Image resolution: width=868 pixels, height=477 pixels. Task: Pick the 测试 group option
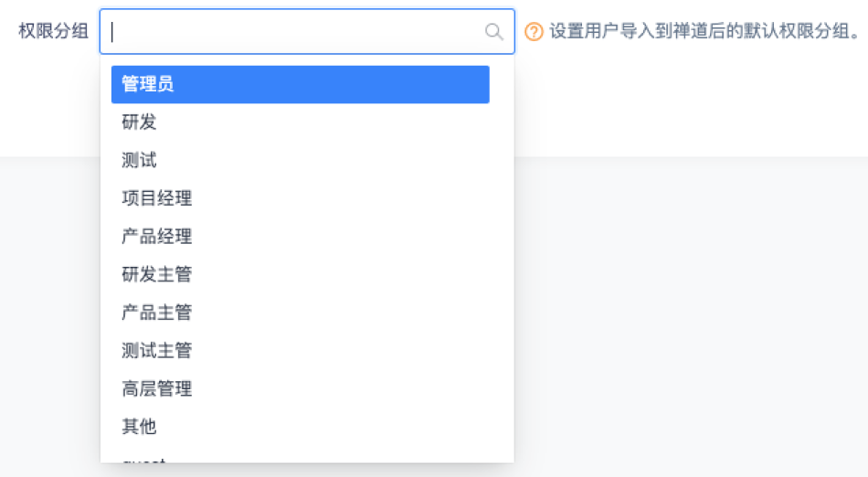coord(139,161)
